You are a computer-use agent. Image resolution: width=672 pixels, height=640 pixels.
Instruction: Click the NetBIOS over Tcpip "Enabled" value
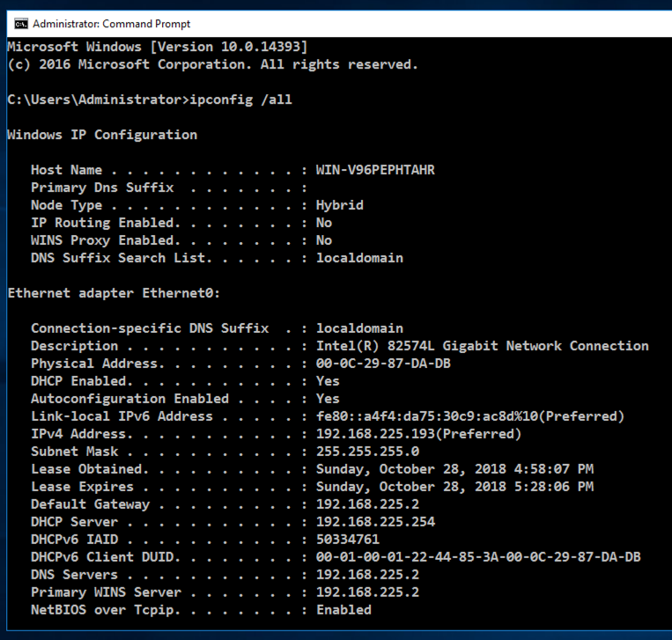(343, 610)
